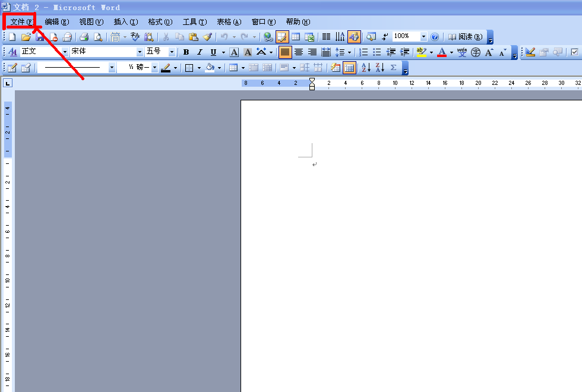Click the indent marker on horizontal ruler
This screenshot has width=582, height=392.
pos(312,84)
